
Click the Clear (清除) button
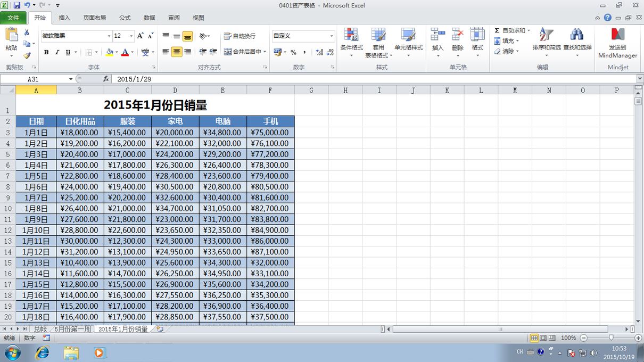[507, 52]
